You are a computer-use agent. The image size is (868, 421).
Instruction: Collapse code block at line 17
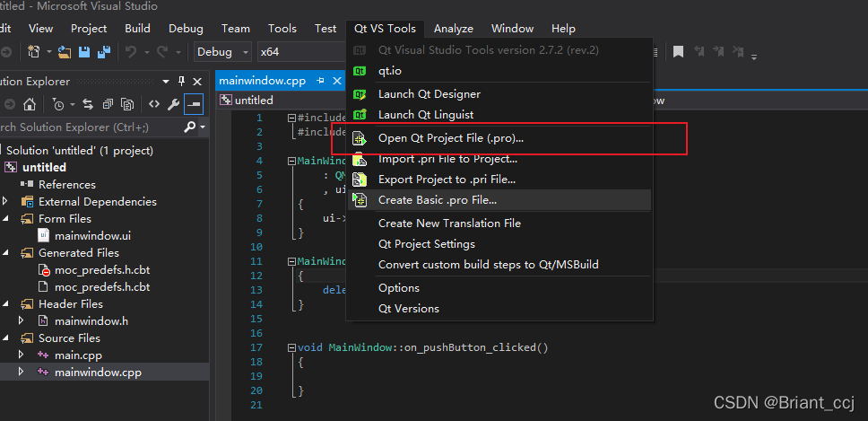[x=291, y=348]
